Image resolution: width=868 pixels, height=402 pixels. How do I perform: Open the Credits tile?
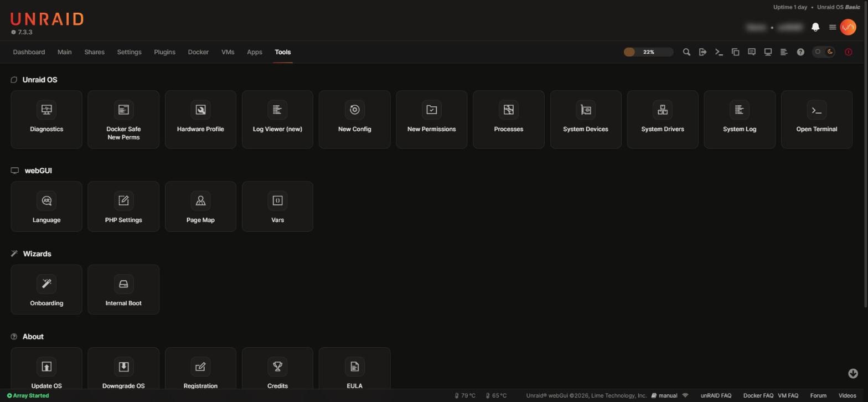click(x=277, y=369)
